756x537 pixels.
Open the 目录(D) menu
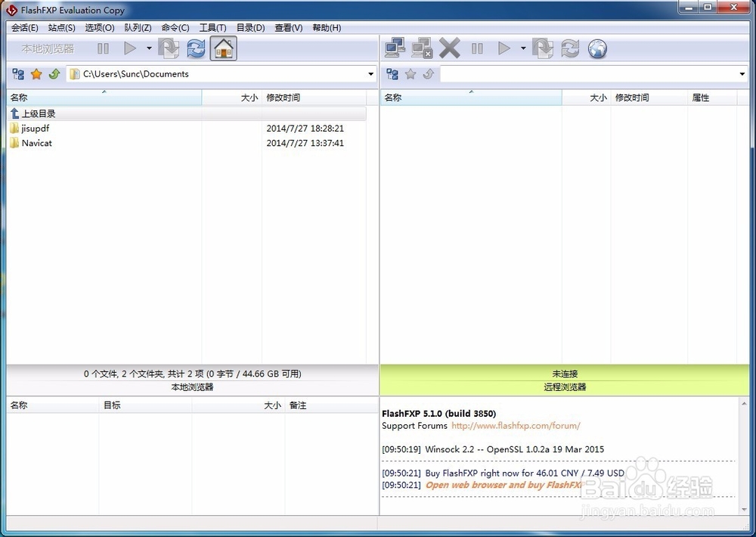point(251,27)
